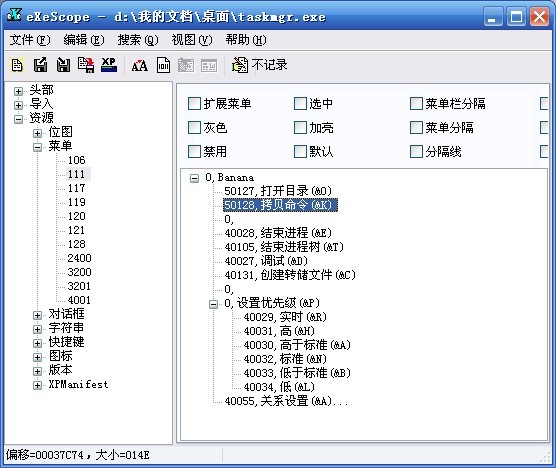556x468 pixels.
Task: Expand the 头部 tree node
Action: tap(18, 91)
